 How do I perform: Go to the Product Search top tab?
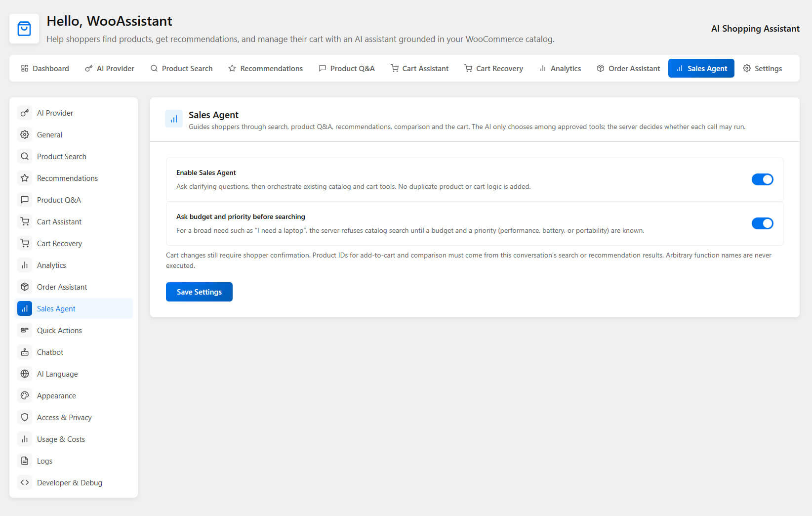point(181,69)
